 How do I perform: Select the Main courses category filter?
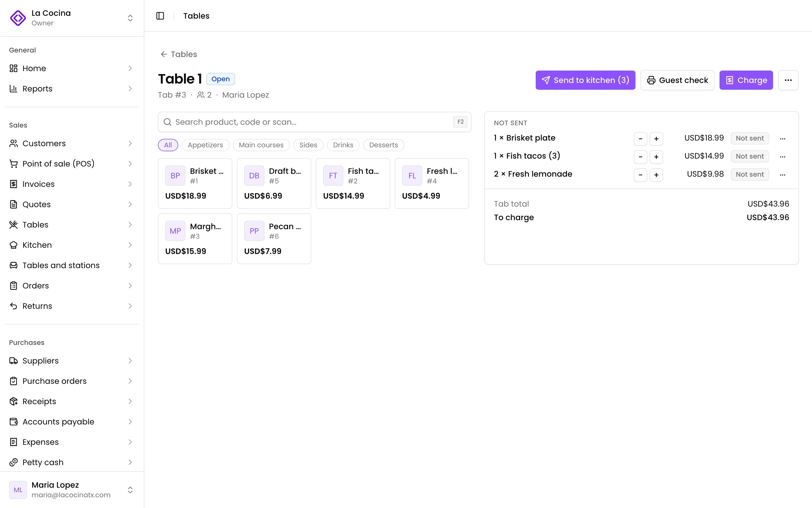[261, 145]
